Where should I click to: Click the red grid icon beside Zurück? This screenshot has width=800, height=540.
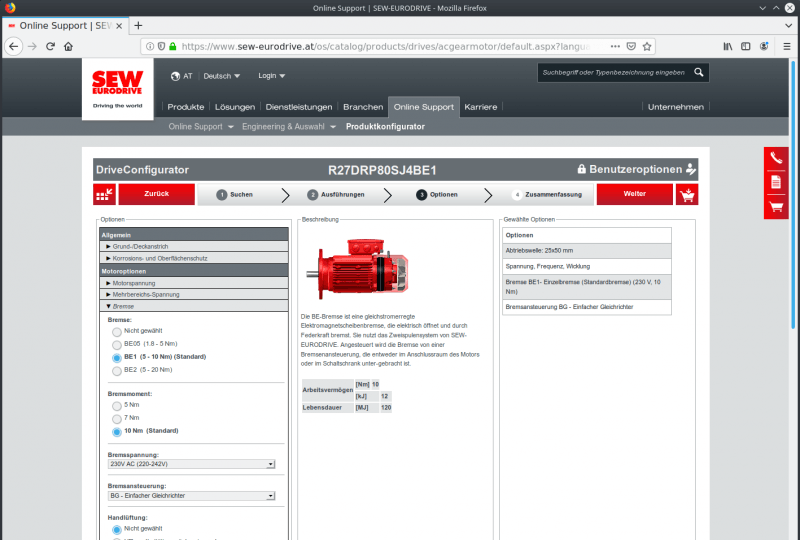[105, 195]
